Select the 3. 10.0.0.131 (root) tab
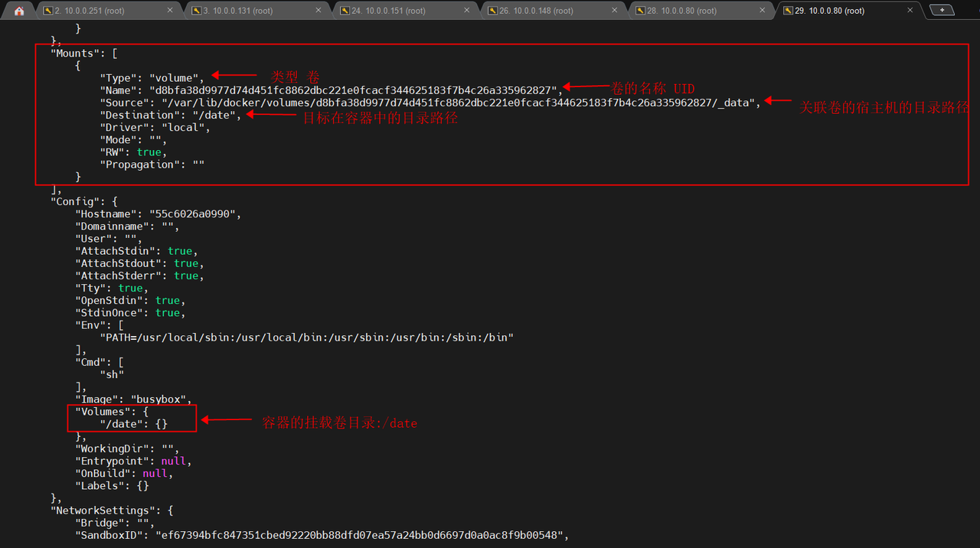This screenshot has height=548, width=980. 237,11
